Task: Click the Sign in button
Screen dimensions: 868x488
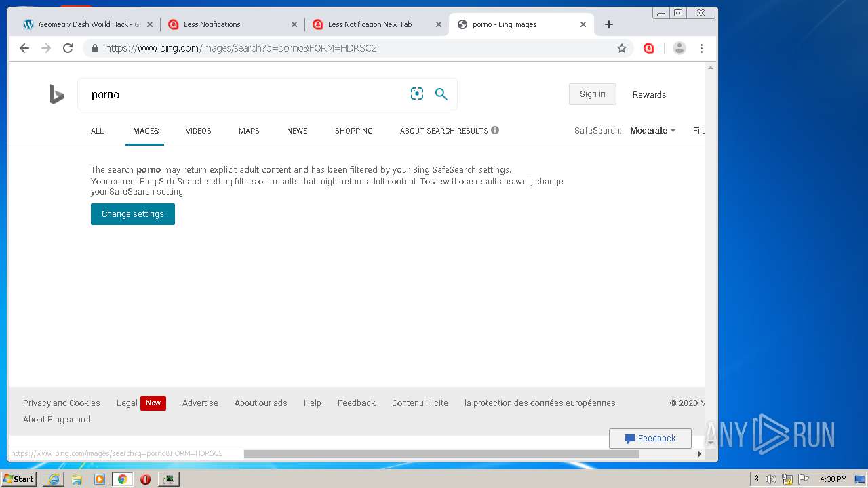Action: click(593, 94)
